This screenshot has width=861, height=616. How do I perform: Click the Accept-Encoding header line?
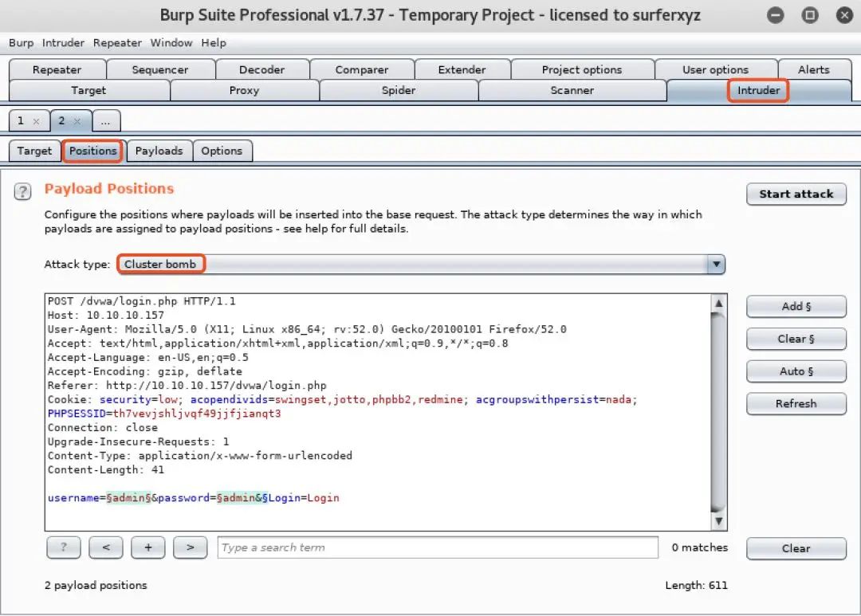tap(145, 371)
